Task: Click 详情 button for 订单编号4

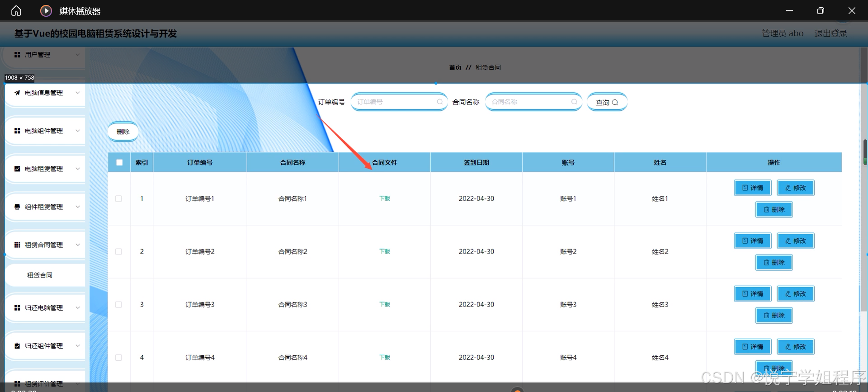Action: 753,346
